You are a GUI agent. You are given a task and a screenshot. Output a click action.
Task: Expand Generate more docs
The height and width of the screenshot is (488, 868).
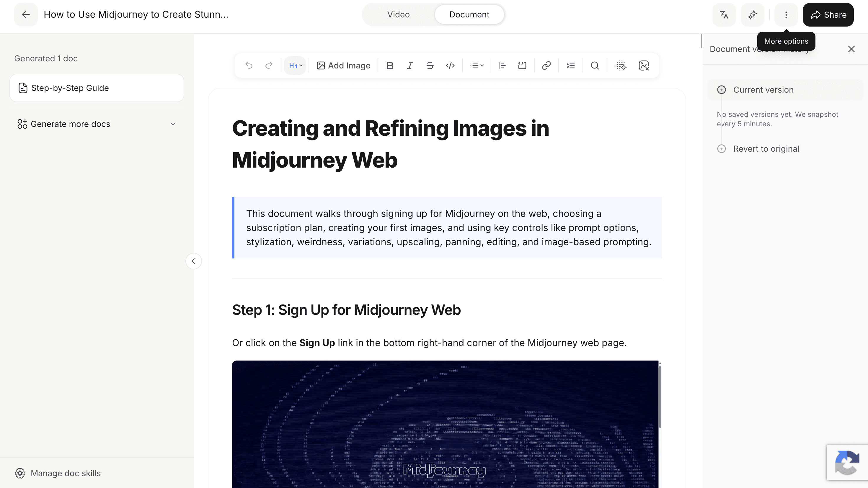[x=97, y=124]
